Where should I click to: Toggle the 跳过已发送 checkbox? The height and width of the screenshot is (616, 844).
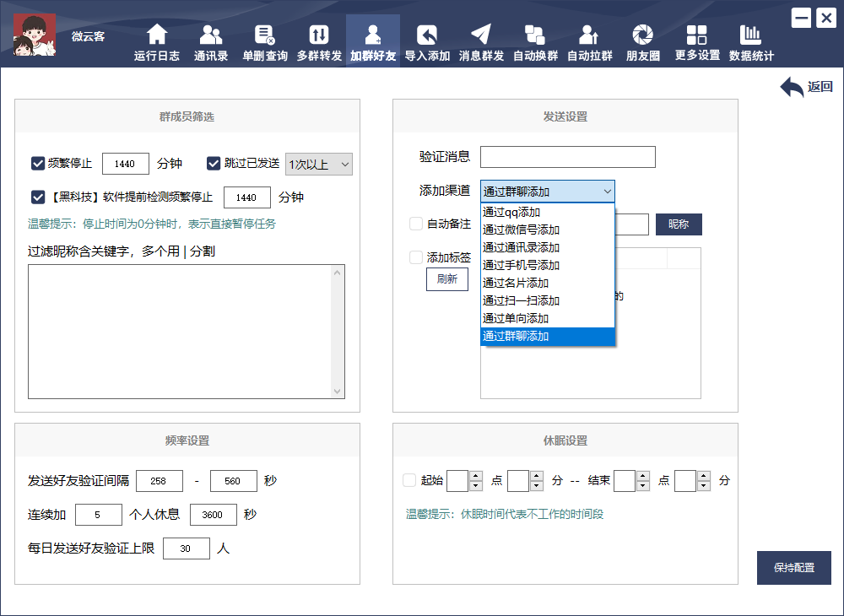(x=214, y=164)
